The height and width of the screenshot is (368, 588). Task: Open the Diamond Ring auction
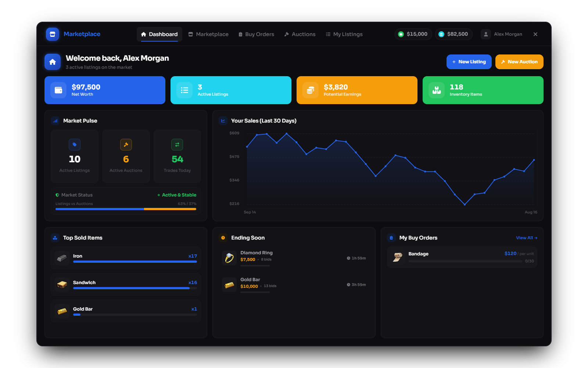(294, 258)
